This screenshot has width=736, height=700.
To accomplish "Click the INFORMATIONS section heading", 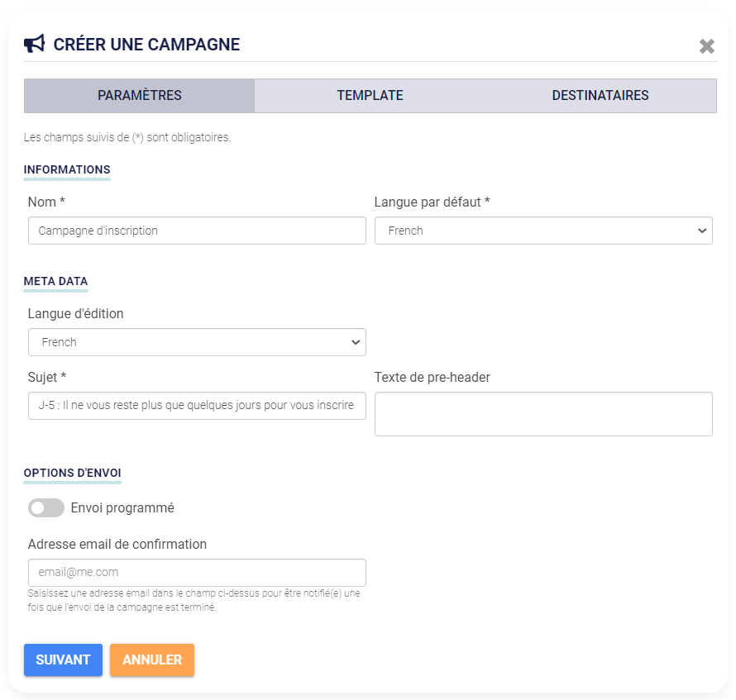I will pos(67,170).
